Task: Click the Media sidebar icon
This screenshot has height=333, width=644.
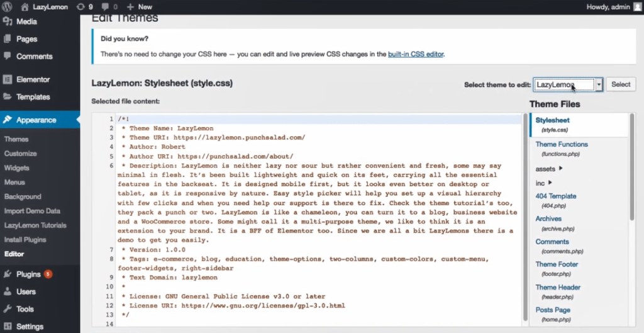Action: (x=8, y=22)
